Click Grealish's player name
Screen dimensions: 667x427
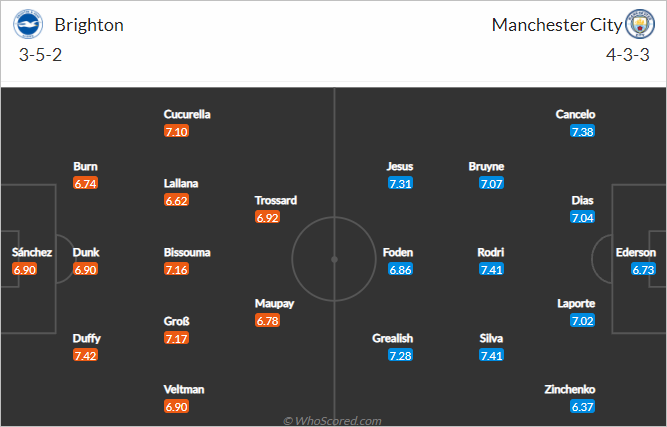coord(393,338)
